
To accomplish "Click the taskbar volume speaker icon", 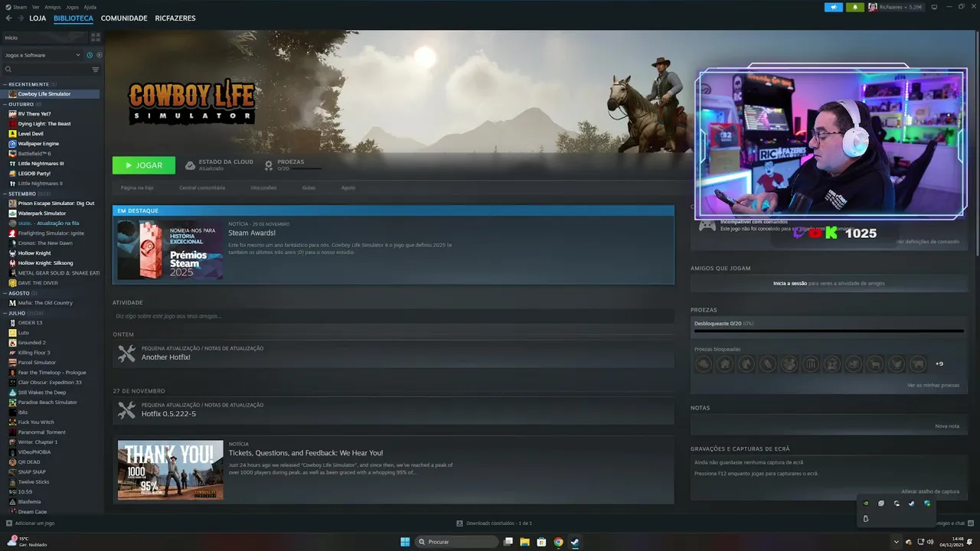I will click(x=931, y=542).
